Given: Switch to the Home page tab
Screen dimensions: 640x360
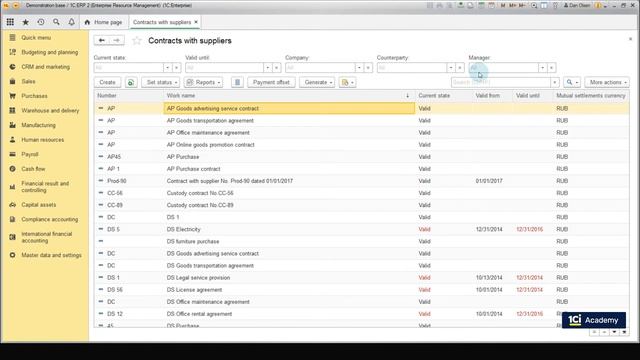Looking at the screenshot, I should tap(104, 22).
